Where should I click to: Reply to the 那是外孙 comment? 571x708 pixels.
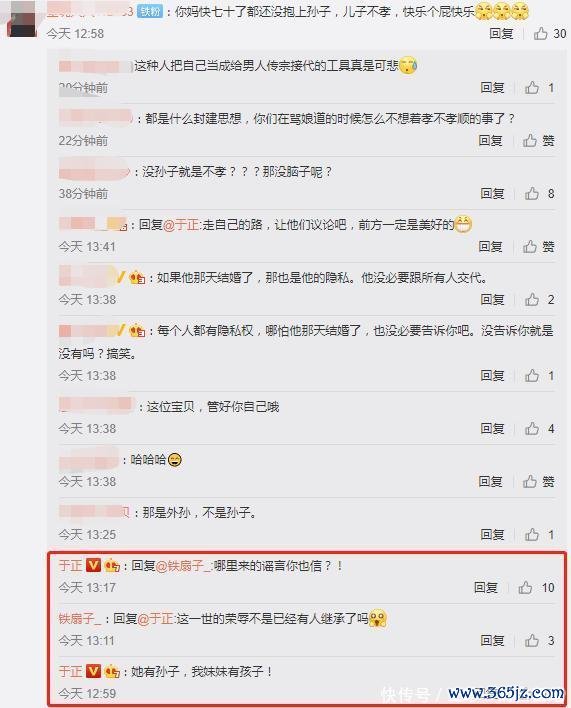pyautogui.click(x=492, y=535)
